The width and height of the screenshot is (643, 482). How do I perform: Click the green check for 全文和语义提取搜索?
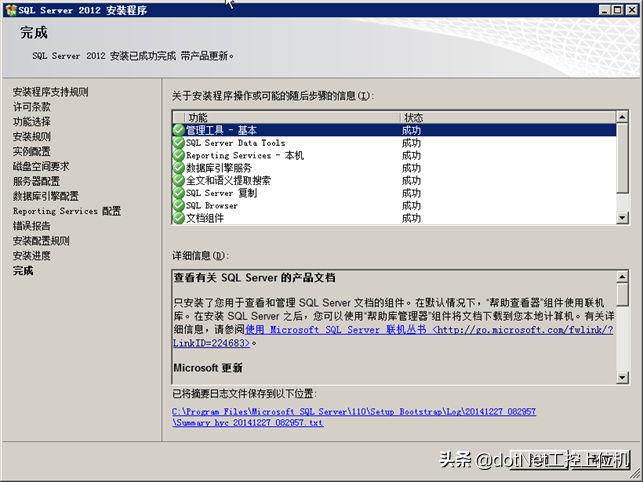178,180
